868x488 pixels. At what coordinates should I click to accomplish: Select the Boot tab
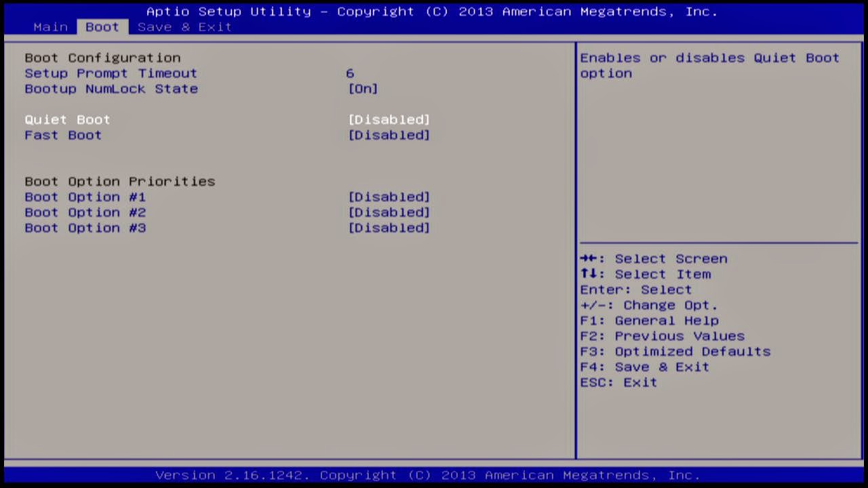click(102, 26)
